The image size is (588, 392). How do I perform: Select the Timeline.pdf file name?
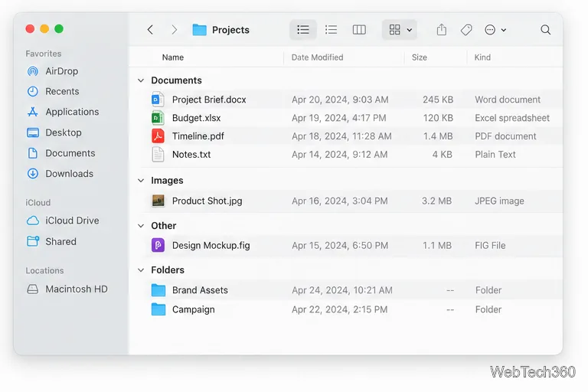click(198, 136)
